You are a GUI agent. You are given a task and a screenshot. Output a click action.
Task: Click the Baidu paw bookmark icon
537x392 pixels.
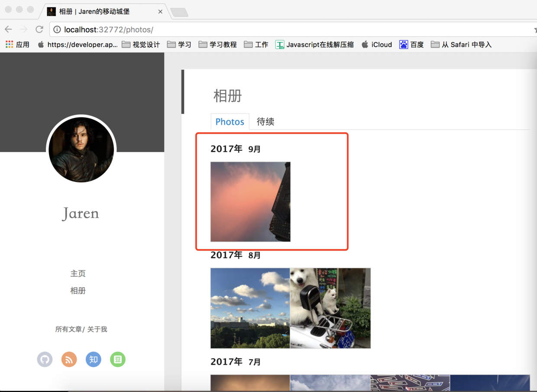tap(404, 44)
